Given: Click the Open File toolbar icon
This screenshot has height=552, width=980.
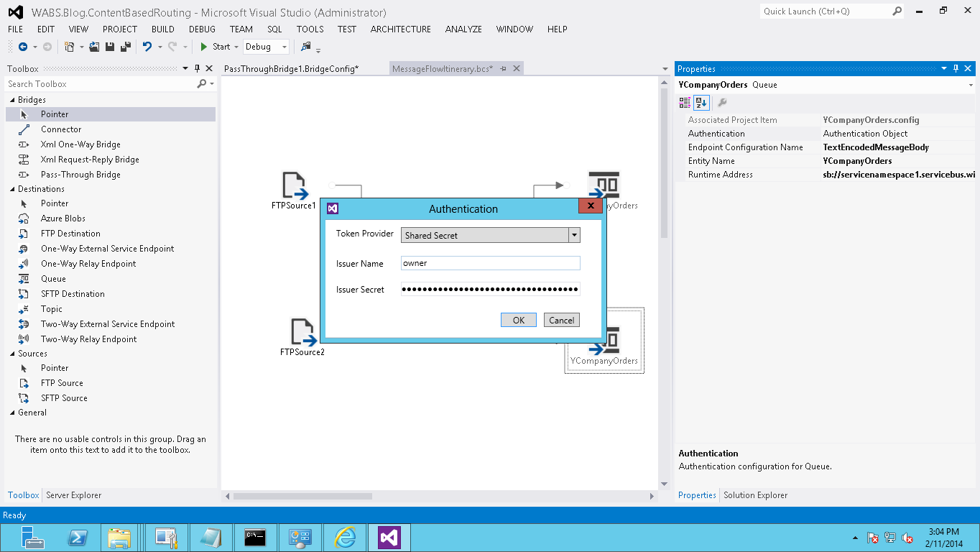Looking at the screenshot, I should pyautogui.click(x=94, y=47).
